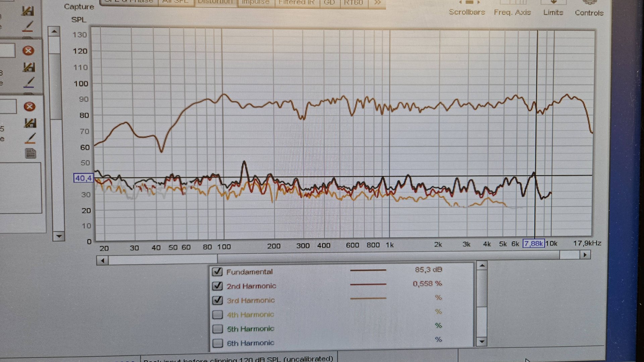The width and height of the screenshot is (644, 362).
Task: Click save icon directly above orange-underlined pen
Action: pos(30,123)
